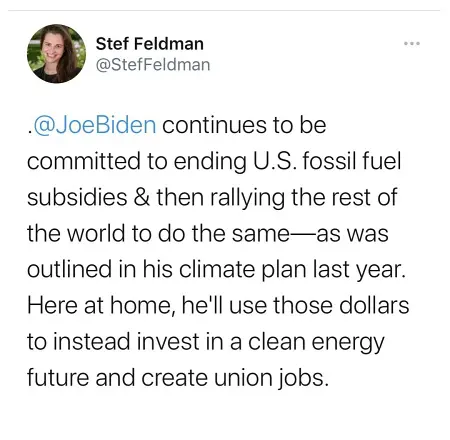Click the phrase "climate plan last year"

(293, 270)
